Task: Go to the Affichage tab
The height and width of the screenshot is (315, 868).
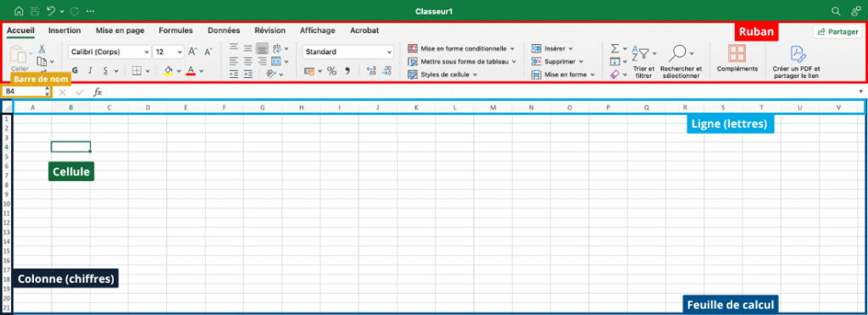Action: pyautogui.click(x=317, y=30)
